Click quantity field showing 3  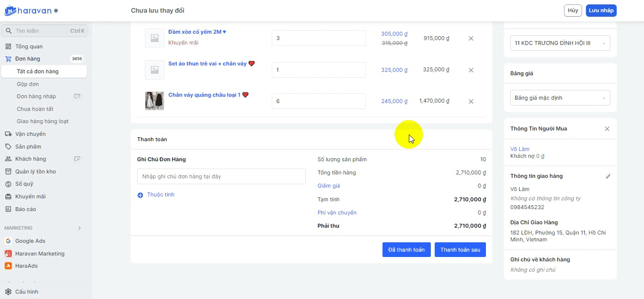coord(319,38)
